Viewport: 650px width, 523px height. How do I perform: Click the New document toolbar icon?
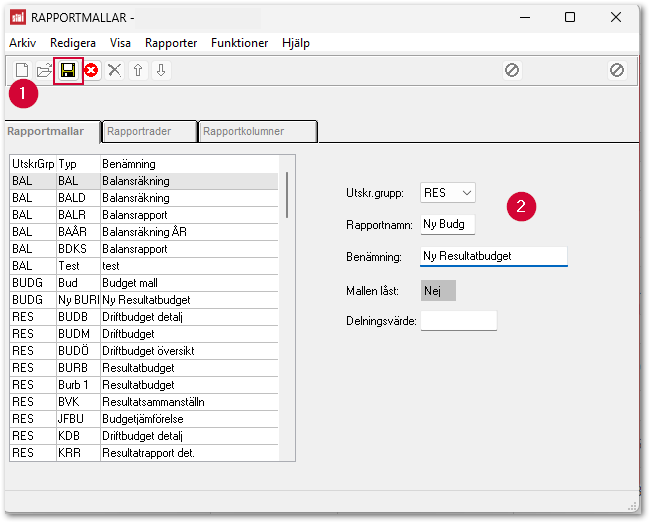click(22, 70)
